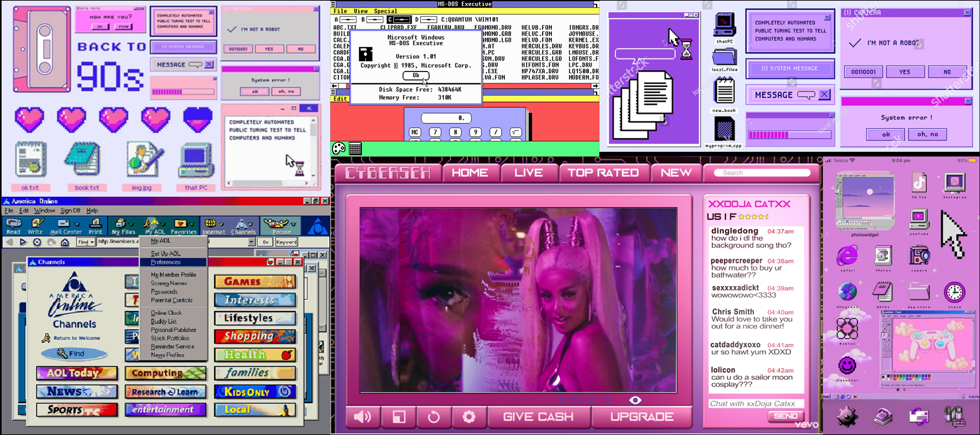Switch to the LIVE tab
980x435 pixels.
[x=528, y=173]
